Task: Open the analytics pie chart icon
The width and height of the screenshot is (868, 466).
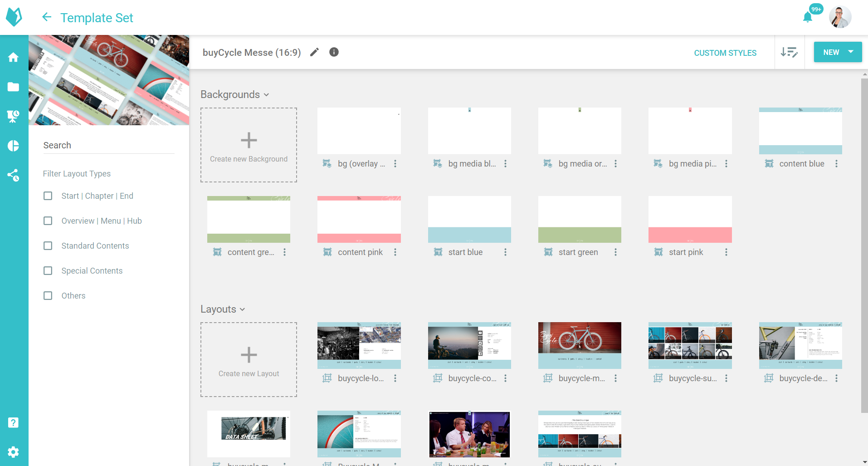Action: click(14, 146)
